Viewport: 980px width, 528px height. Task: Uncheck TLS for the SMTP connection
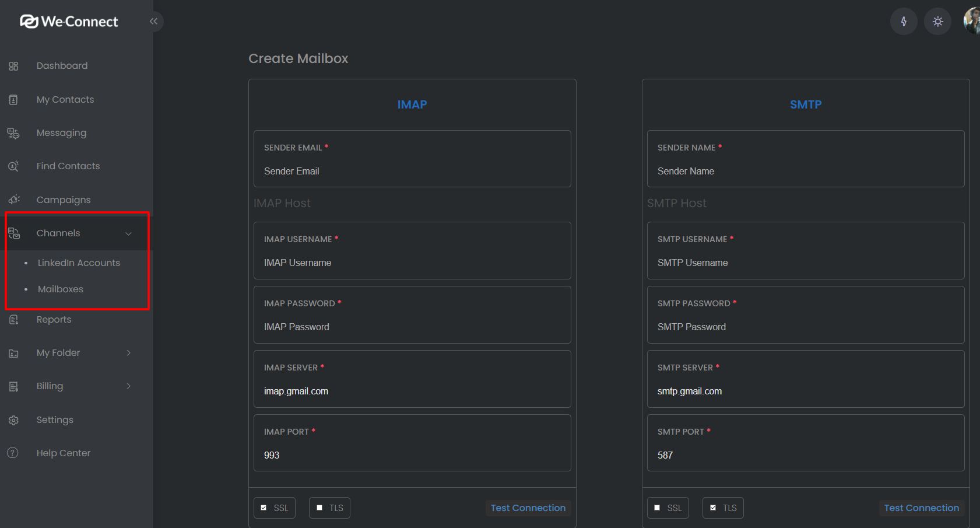714,507
